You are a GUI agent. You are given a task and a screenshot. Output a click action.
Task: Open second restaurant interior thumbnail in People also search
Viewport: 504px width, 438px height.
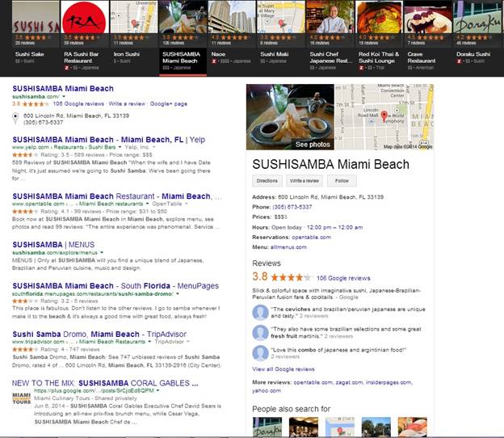point(304,427)
